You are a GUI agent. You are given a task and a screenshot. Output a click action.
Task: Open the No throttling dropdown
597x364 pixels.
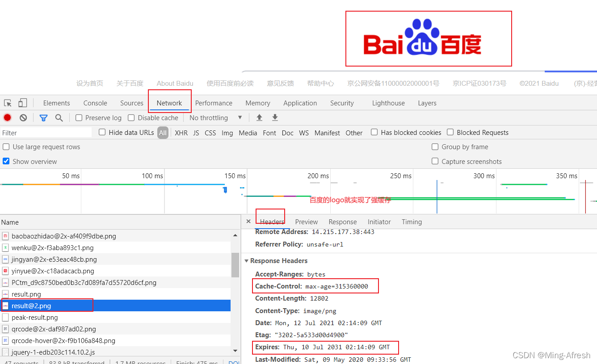tap(216, 117)
